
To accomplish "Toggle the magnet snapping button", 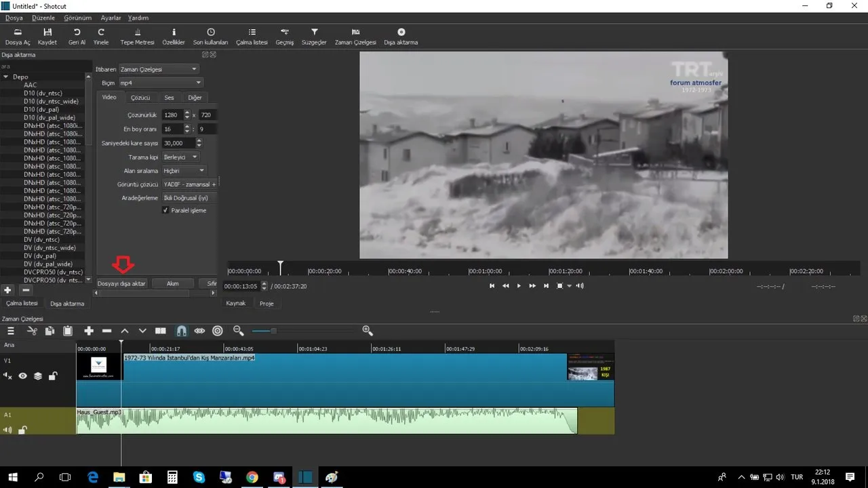I will pos(182,331).
